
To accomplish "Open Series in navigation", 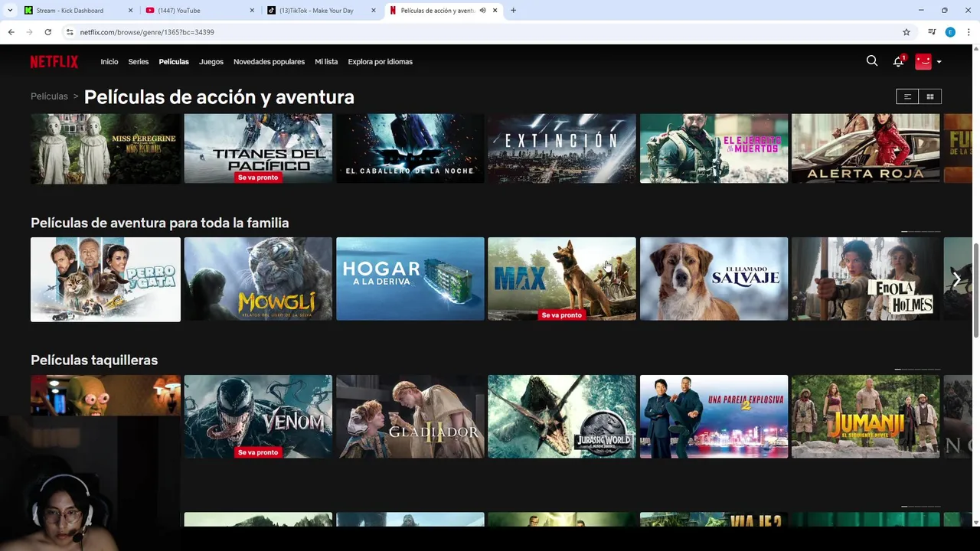I will tap(139, 62).
